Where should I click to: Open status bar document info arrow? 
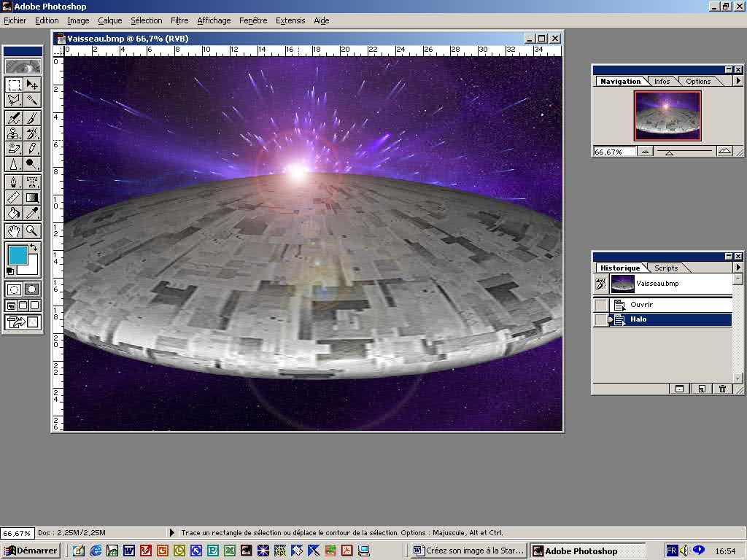point(172,533)
